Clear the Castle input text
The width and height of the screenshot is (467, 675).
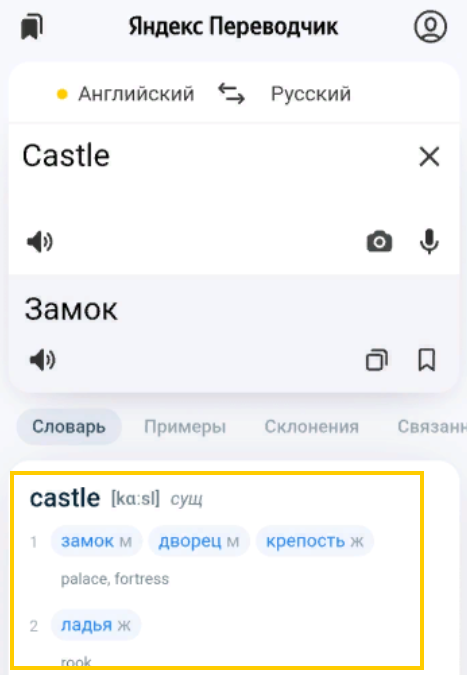pos(429,156)
